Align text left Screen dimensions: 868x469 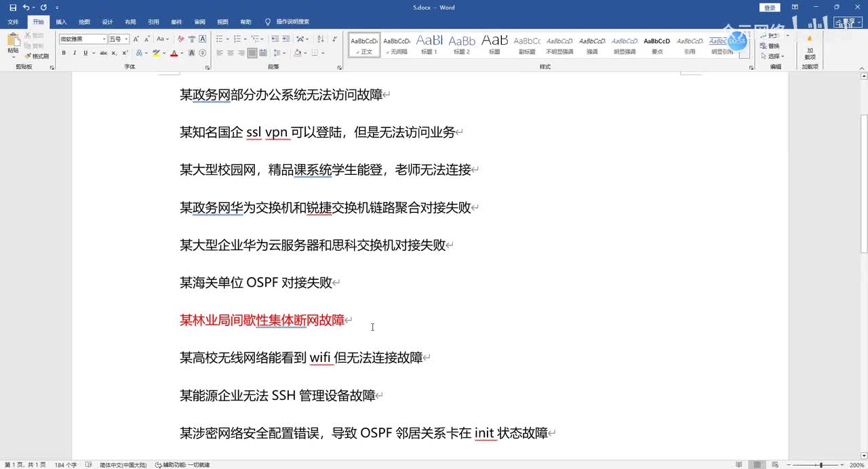pyautogui.click(x=220, y=53)
